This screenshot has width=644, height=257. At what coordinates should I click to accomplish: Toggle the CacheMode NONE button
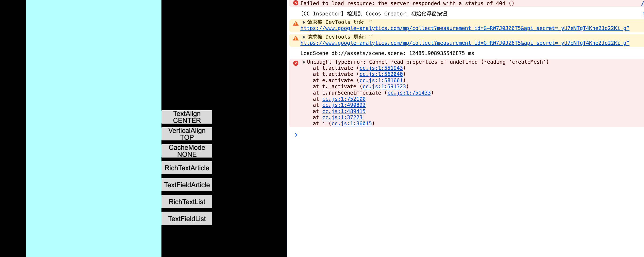click(x=187, y=151)
